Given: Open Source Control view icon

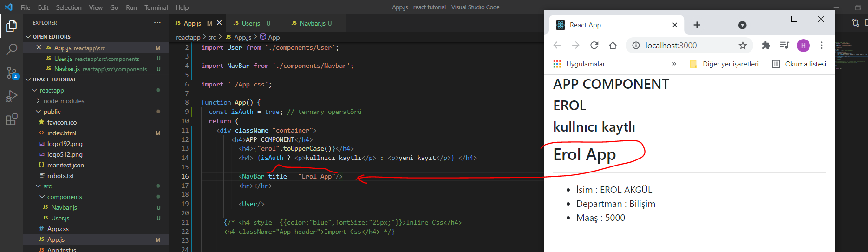Looking at the screenshot, I should pos(12,73).
